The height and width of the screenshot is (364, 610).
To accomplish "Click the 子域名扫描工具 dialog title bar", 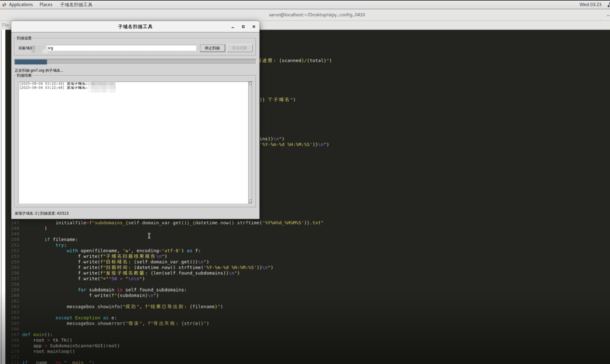I will click(135, 26).
